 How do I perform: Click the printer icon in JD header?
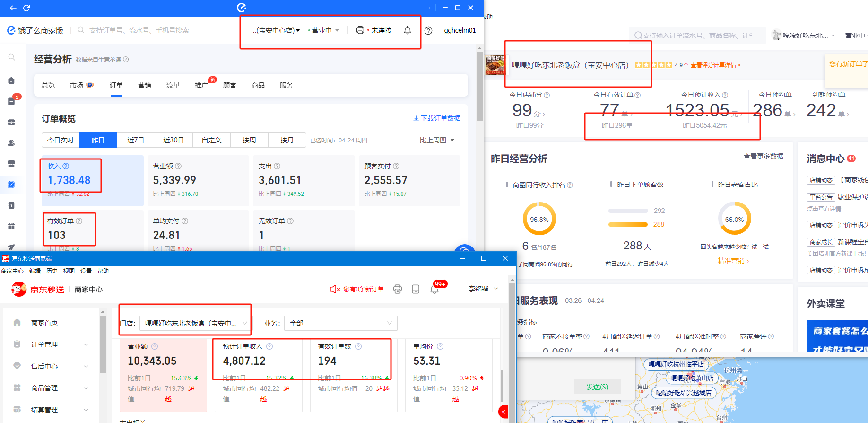398,289
